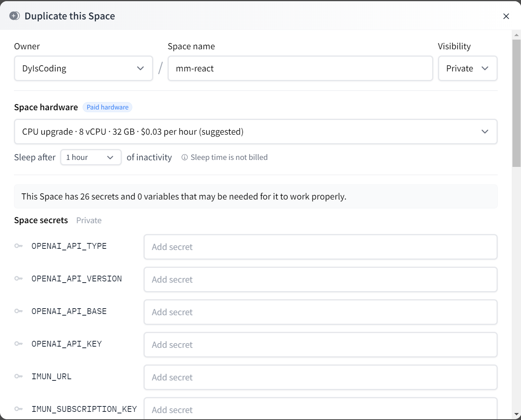Focus the OPENAI_API_TYPE secret field
The image size is (521, 420).
pos(320,247)
